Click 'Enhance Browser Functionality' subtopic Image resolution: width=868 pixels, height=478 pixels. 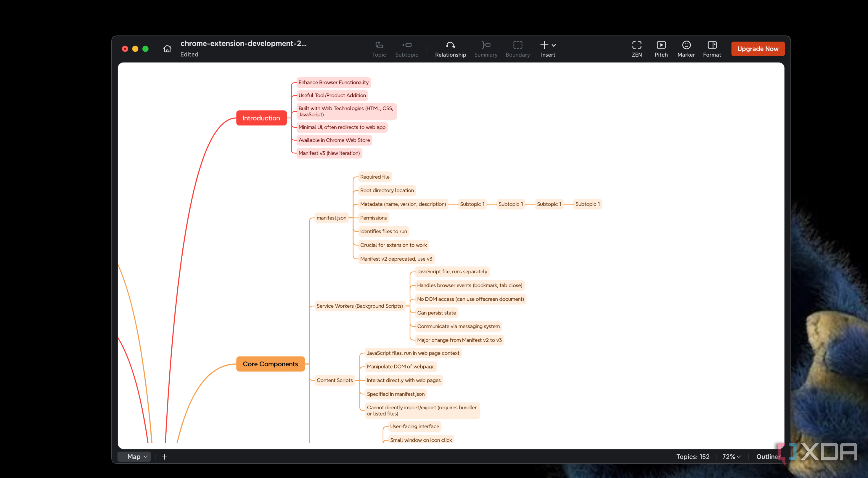(333, 82)
